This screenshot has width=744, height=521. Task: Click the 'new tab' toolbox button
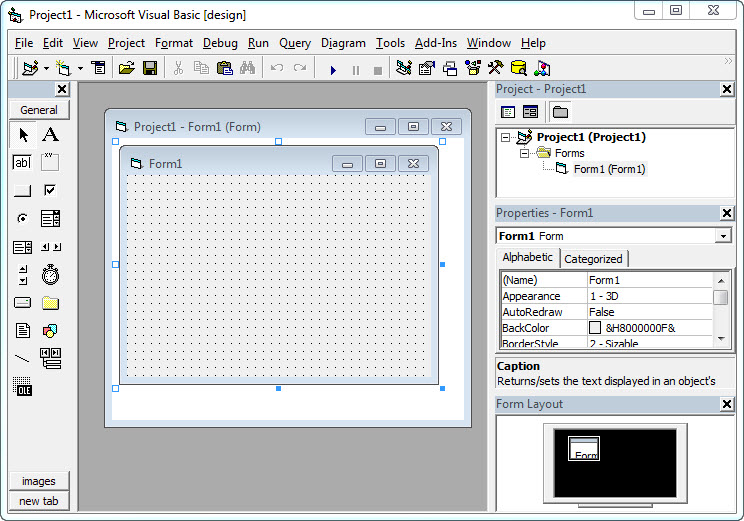[x=39, y=501]
